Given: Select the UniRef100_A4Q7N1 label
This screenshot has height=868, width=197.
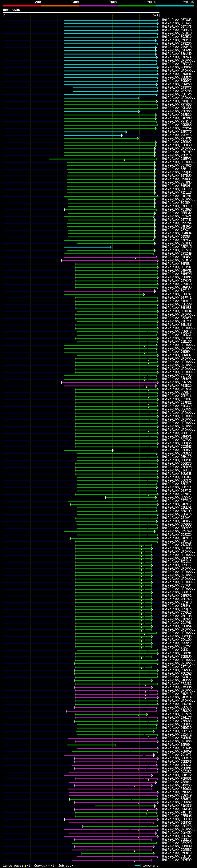Looking at the screenshot, I should click(177, 196).
